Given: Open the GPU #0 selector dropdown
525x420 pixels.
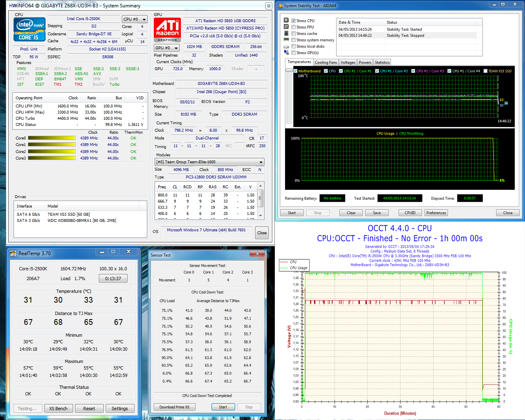Looking at the screenshot, I should [167, 48].
